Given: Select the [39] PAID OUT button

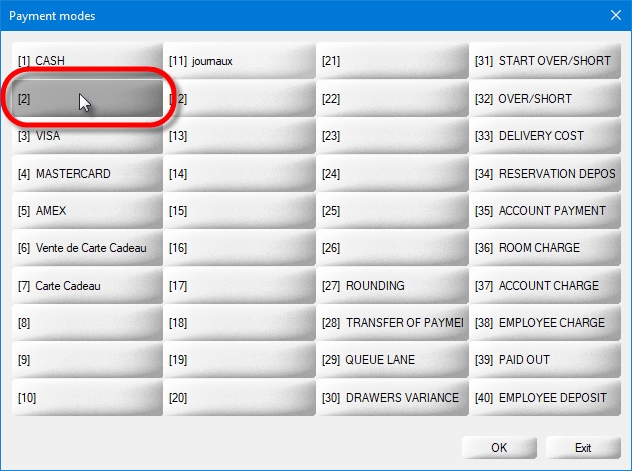Looking at the screenshot, I should coord(544,360).
